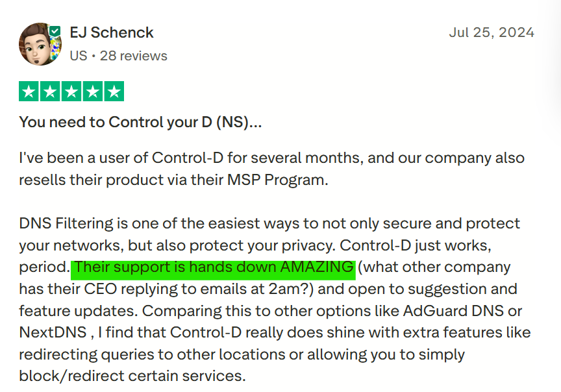Click the second green rating star

click(x=50, y=92)
